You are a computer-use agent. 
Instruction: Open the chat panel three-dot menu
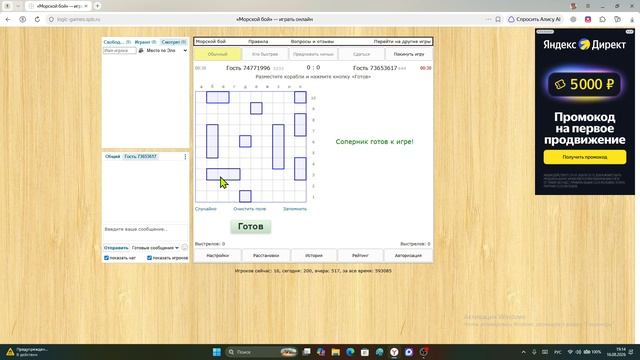click(185, 157)
